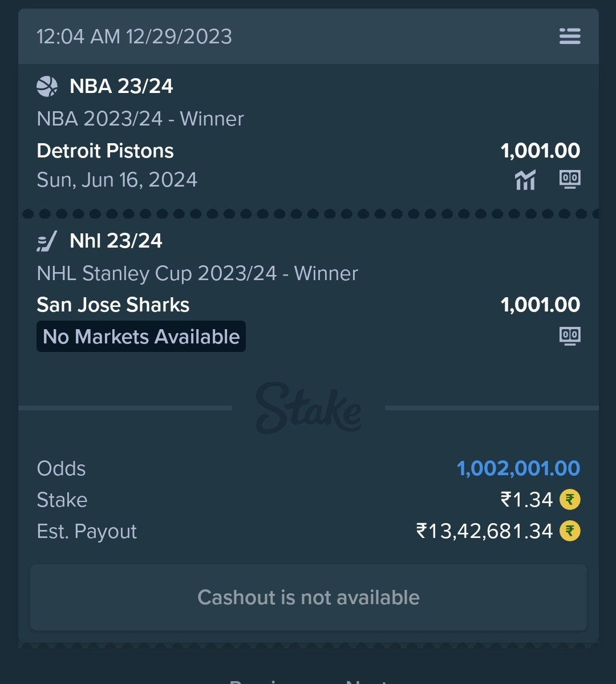The image size is (616, 684).
Task: Click the rupee coin icon beside Stake amount
Action: (x=570, y=500)
